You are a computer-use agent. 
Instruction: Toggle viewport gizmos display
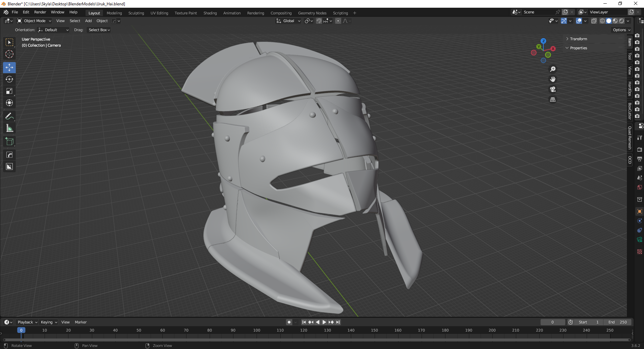[x=564, y=21]
